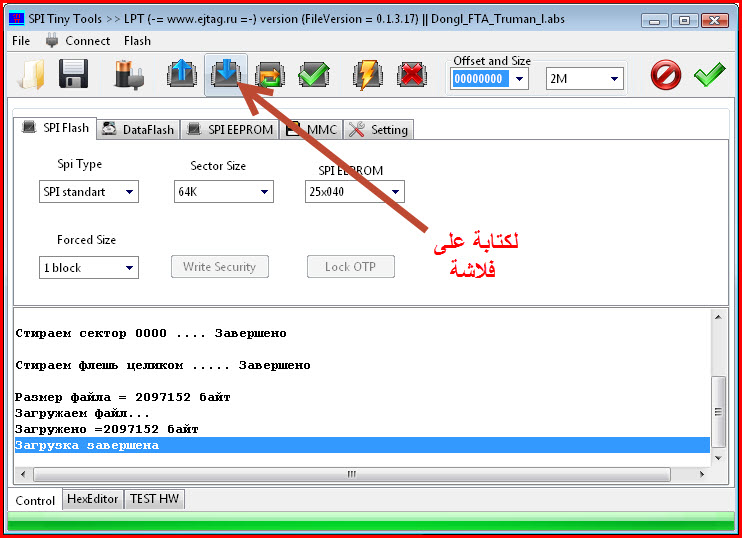Open the File menu
The height and width of the screenshot is (538, 742).
[21, 41]
